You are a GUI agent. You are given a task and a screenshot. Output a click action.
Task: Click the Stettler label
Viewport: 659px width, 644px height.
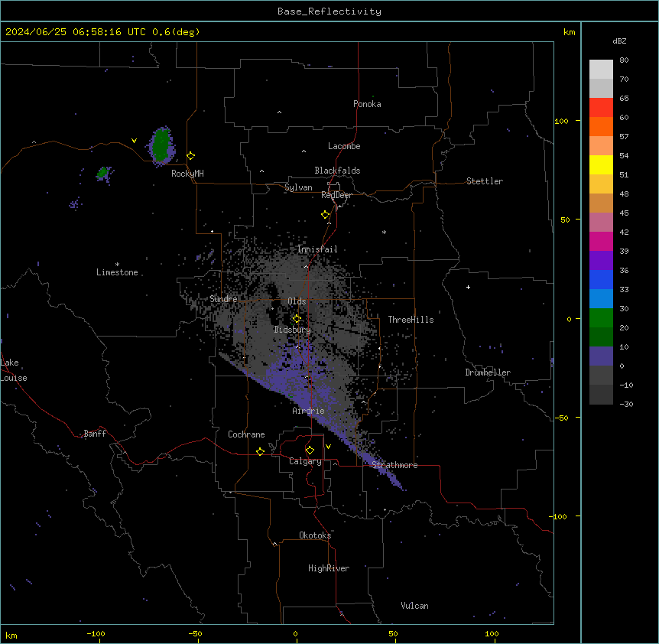coord(485,181)
